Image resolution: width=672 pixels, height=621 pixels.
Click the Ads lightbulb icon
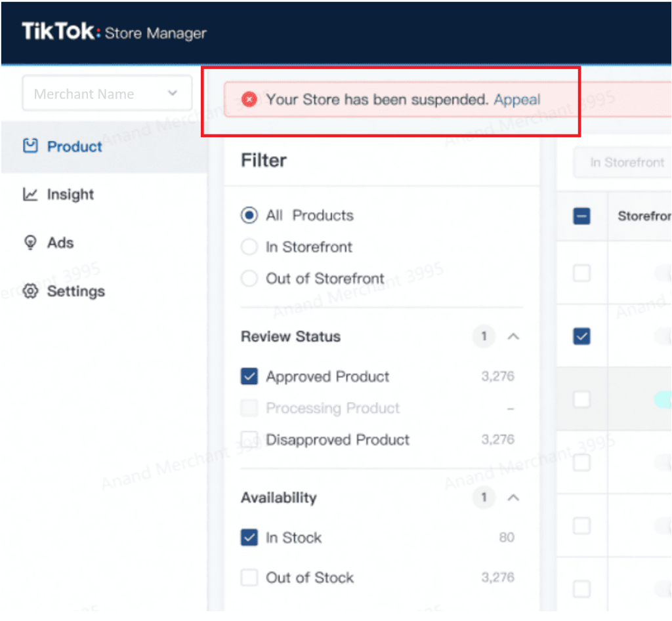click(30, 243)
